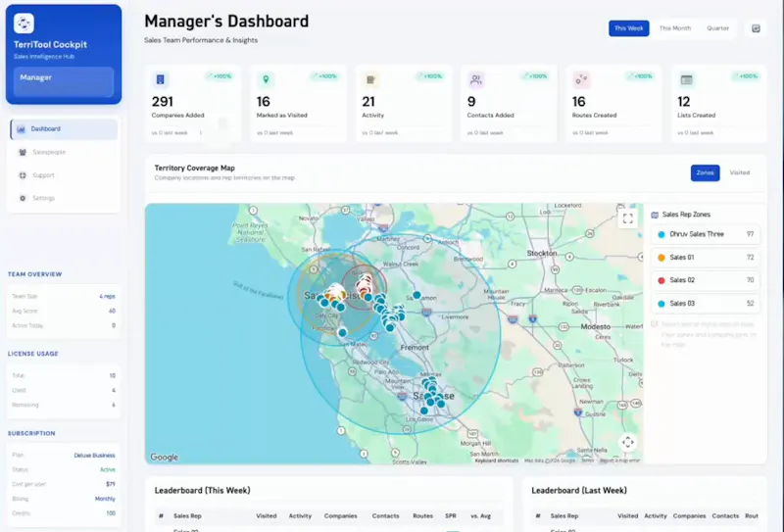
Task: Click the Lists Created icon
Action: pyautogui.click(x=686, y=79)
